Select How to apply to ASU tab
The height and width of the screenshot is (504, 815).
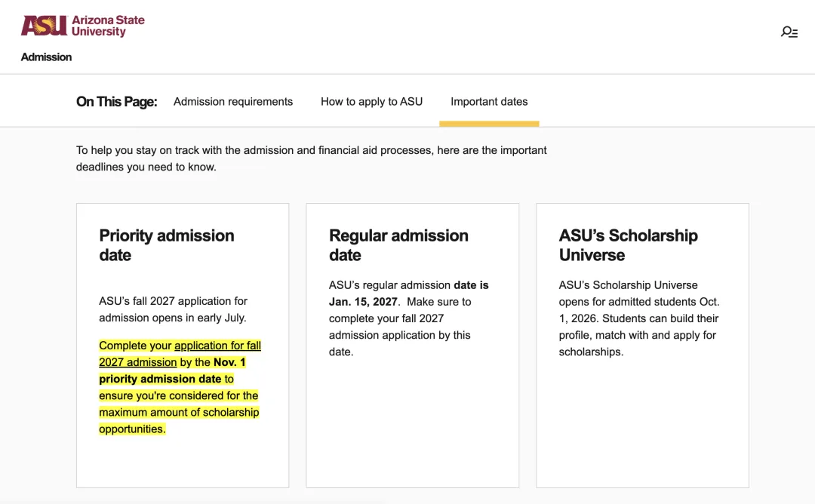(x=371, y=101)
